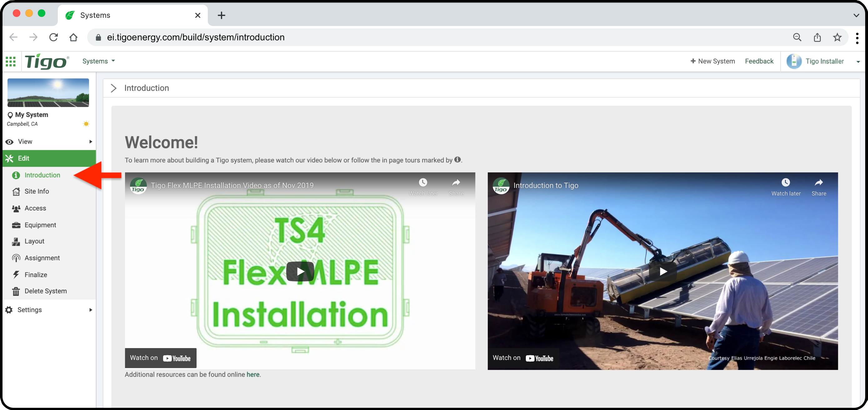Expand the user account dropdown arrow
Image resolution: width=868 pixels, height=410 pixels.
[x=858, y=62]
